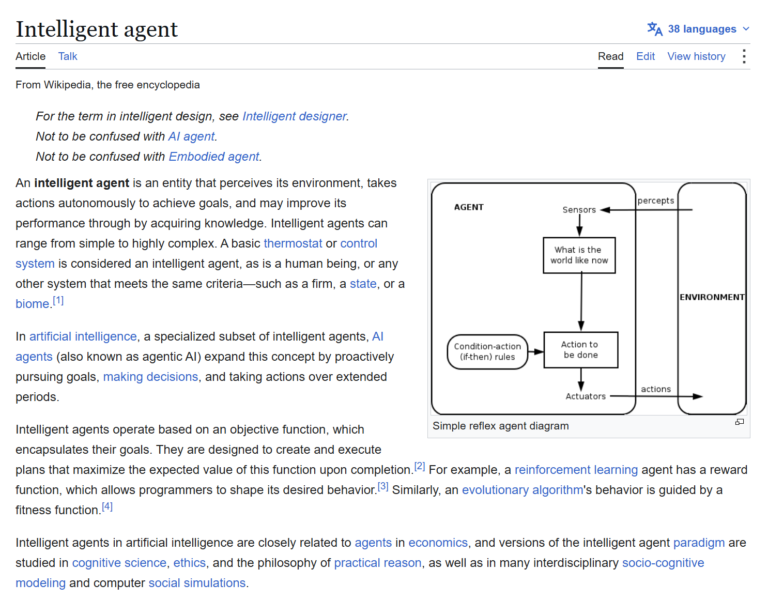
Task: Jump to citation [2]
Action: [x=420, y=466]
